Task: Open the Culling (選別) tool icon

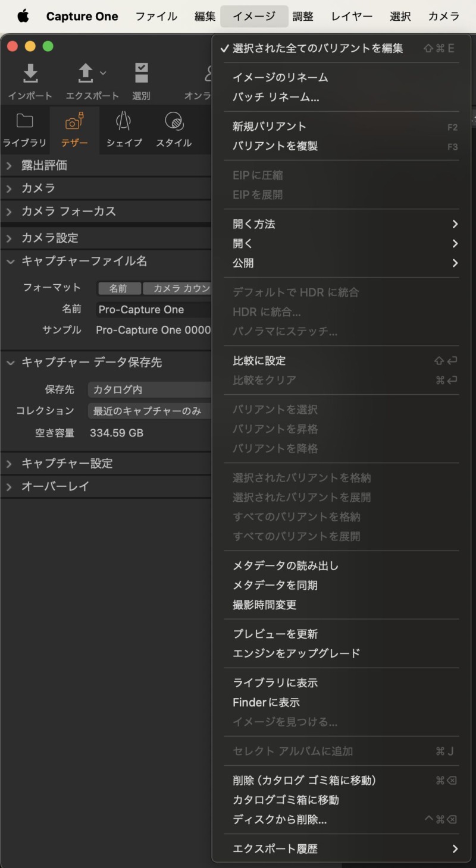Action: pos(141,73)
